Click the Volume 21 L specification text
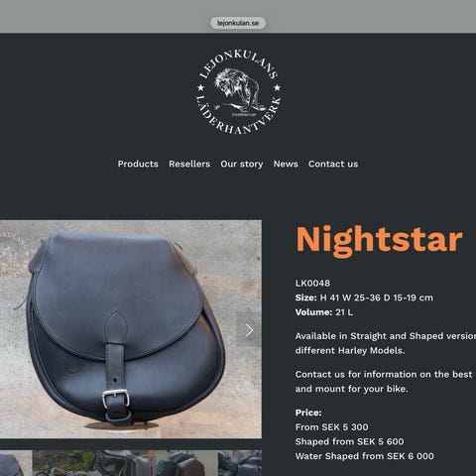Image resolution: width=476 pixels, height=476 pixels. 324,312
